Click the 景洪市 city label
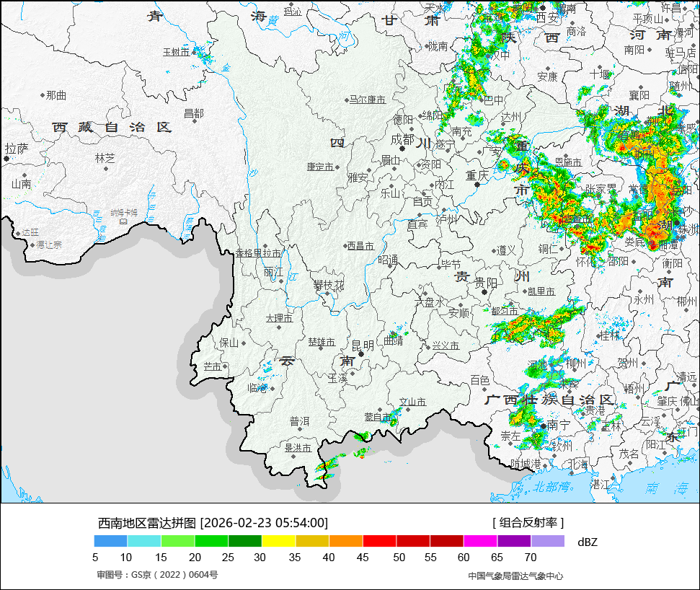This screenshot has width=700, height=590. click(298, 447)
